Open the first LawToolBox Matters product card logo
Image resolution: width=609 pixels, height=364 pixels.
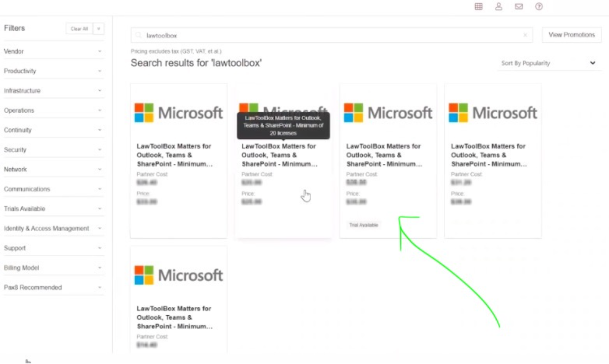point(178,113)
